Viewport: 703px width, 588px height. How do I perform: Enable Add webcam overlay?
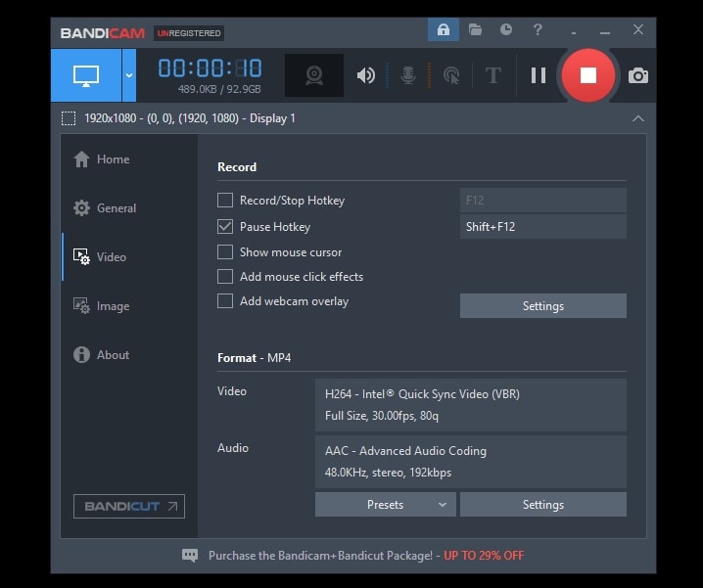[225, 301]
